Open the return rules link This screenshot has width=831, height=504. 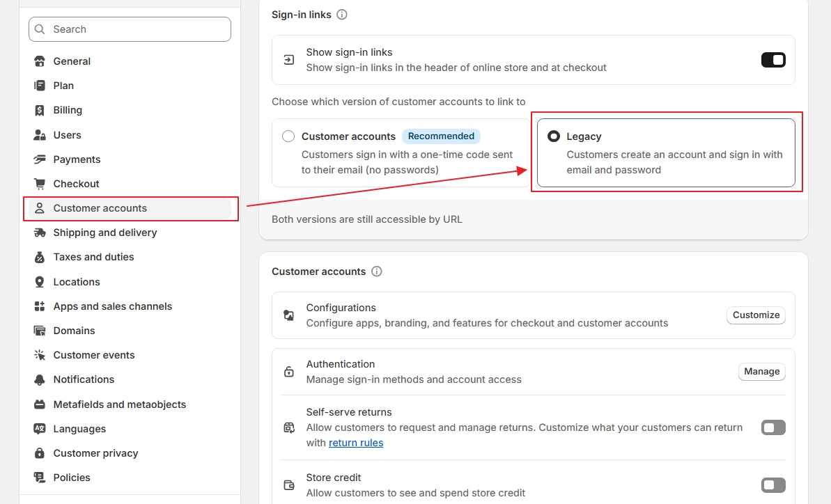[x=356, y=443]
